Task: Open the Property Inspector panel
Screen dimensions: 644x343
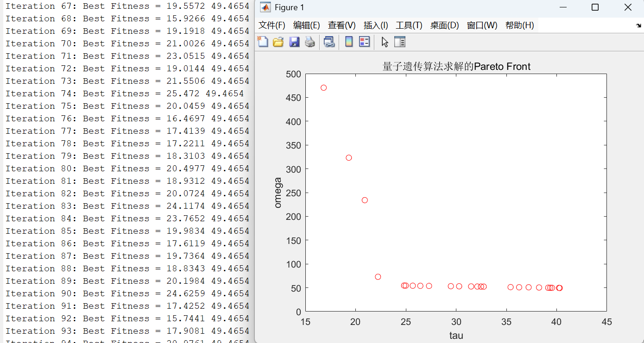Action: pos(400,42)
